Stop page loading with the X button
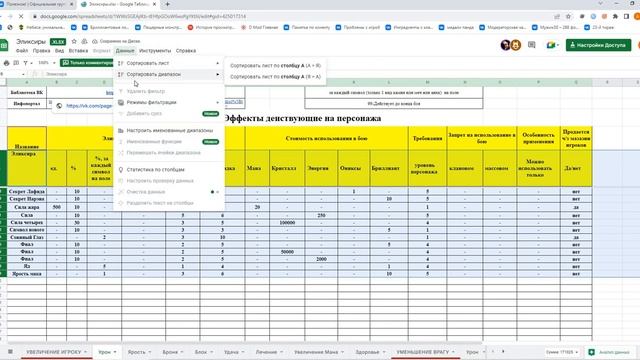 coord(21,16)
